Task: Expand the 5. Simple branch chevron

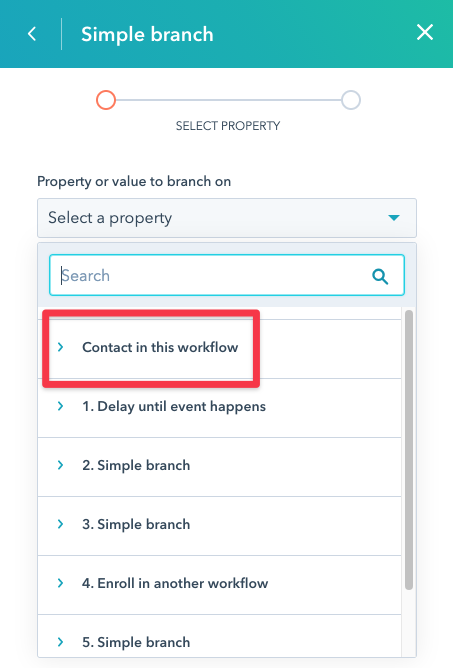Action: coord(61,642)
